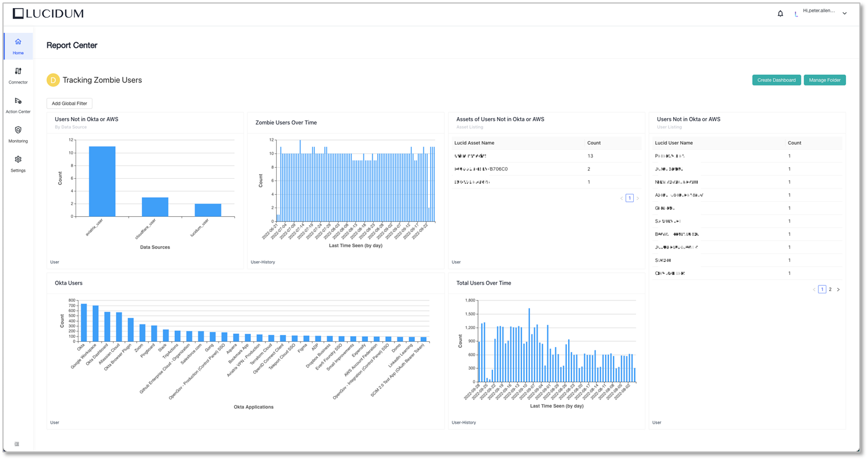This screenshot has height=460, width=868.
Task: Click the Create Dashboard button
Action: [776, 80]
